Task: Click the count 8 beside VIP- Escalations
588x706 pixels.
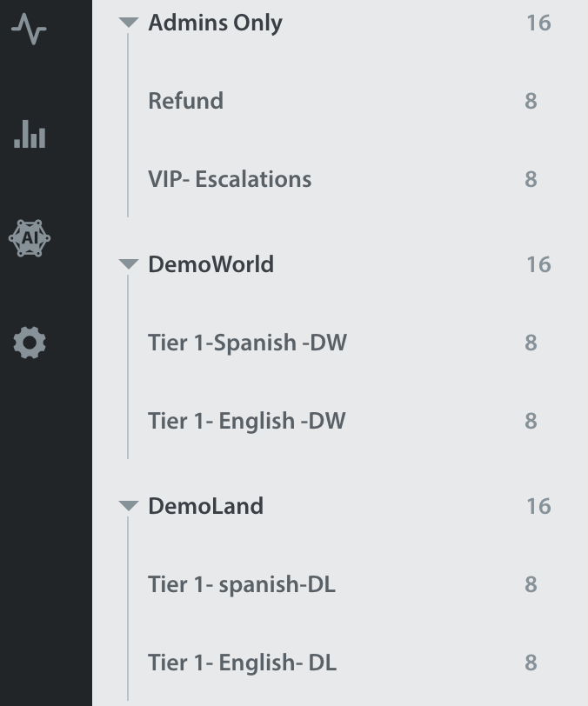Action: coord(531,179)
